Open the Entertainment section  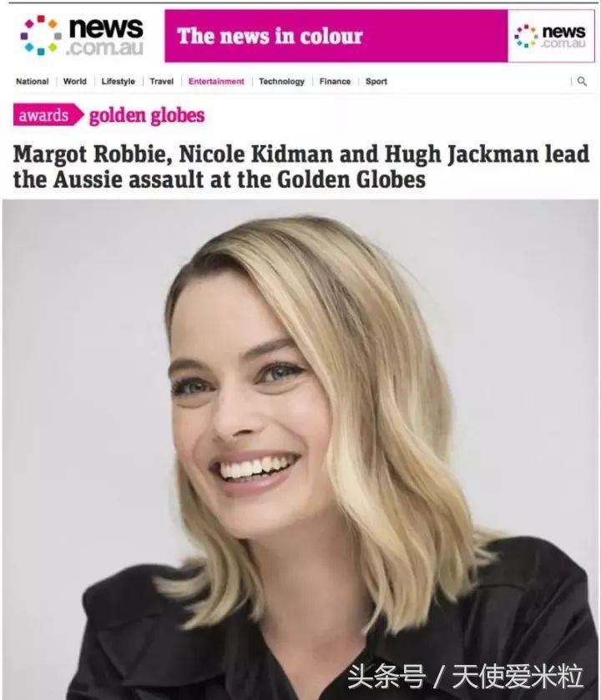pyautogui.click(x=216, y=81)
